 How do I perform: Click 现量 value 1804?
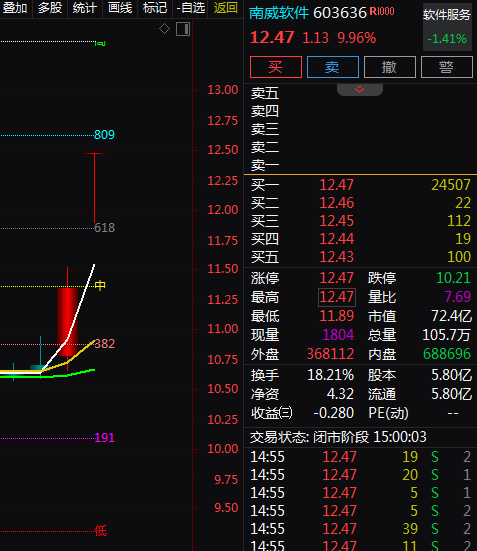[x=338, y=335]
